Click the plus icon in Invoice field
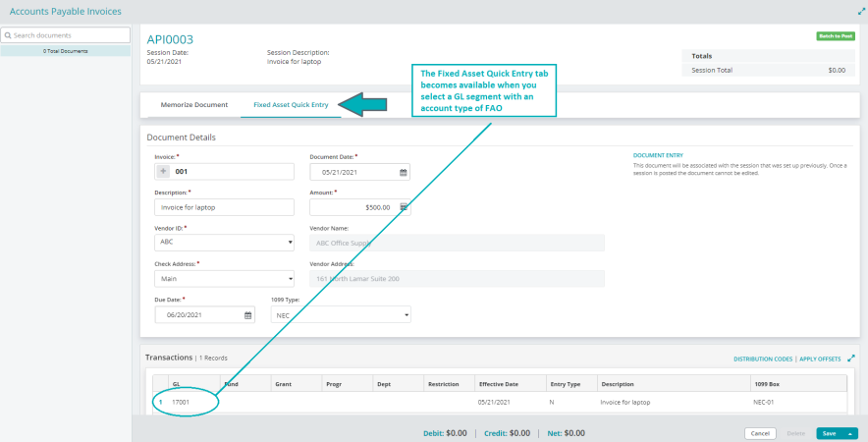The width and height of the screenshot is (868, 442). (164, 172)
